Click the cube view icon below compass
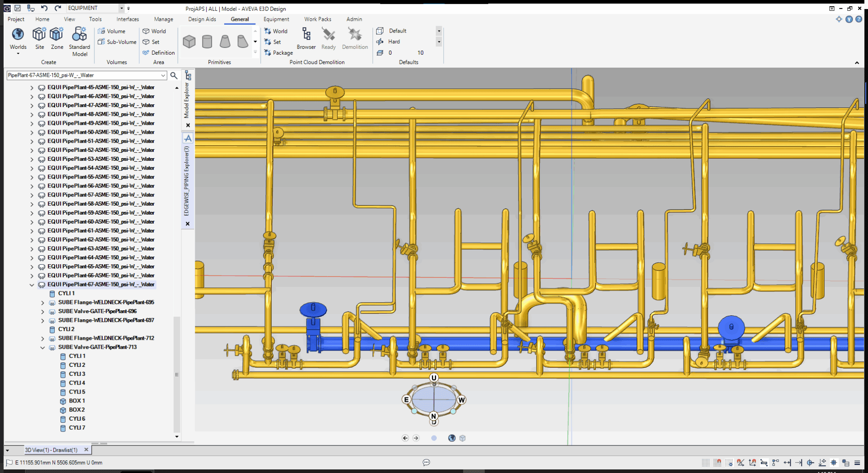This screenshot has height=473, width=868. [x=462, y=438]
